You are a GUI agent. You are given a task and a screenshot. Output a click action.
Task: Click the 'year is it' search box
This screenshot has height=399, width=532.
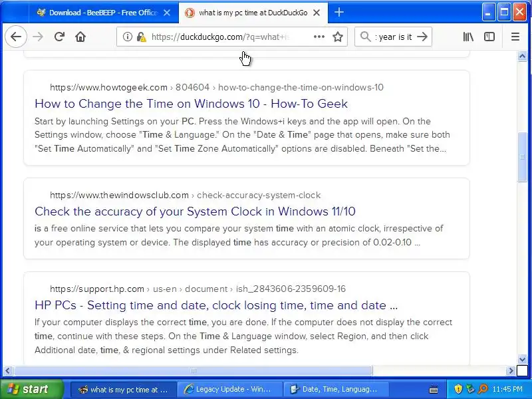(394, 37)
